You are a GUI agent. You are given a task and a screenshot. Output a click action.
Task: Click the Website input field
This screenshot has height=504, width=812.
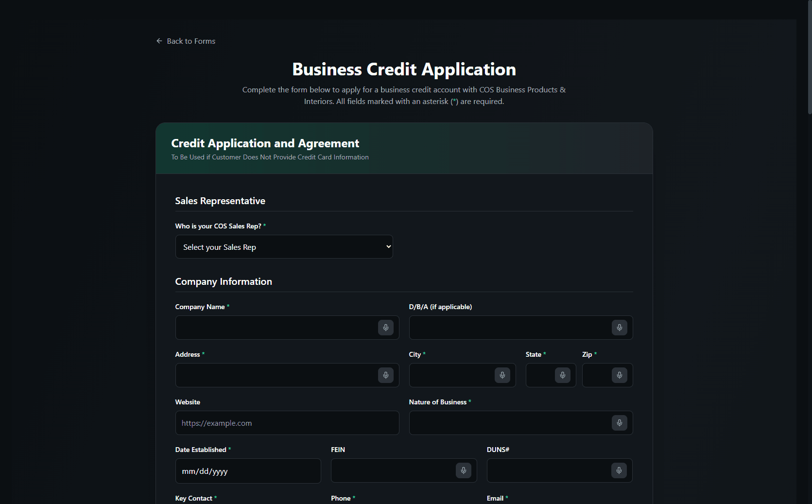287,423
